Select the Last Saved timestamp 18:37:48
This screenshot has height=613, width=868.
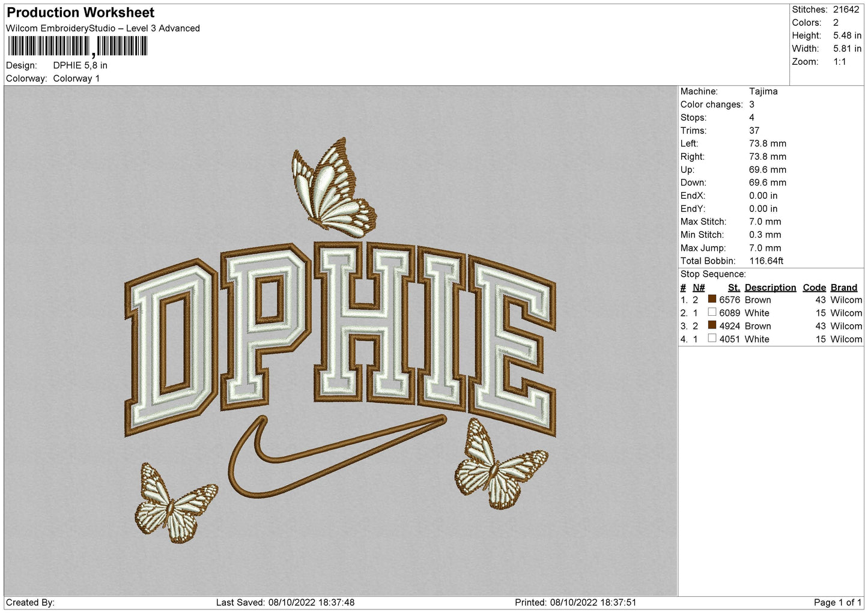335,602
